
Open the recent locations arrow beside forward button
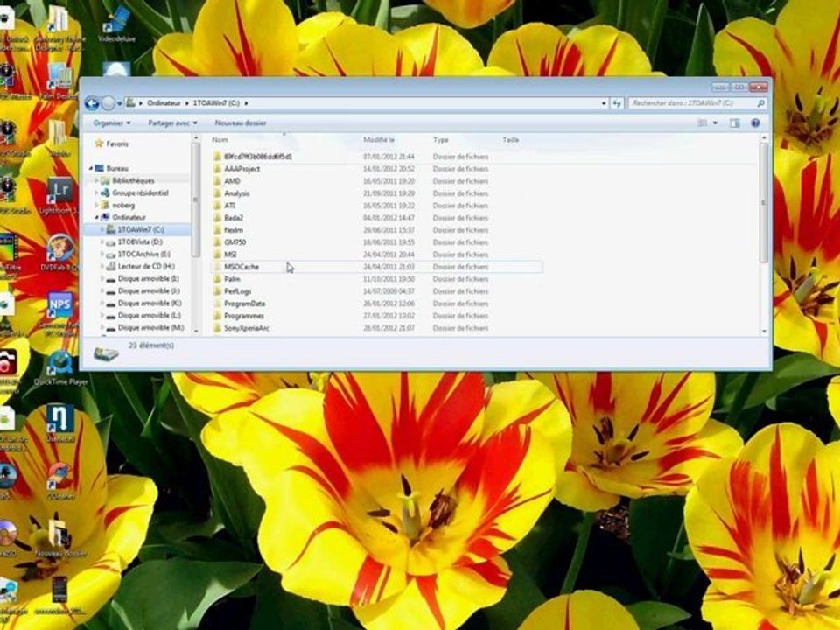tap(120, 103)
